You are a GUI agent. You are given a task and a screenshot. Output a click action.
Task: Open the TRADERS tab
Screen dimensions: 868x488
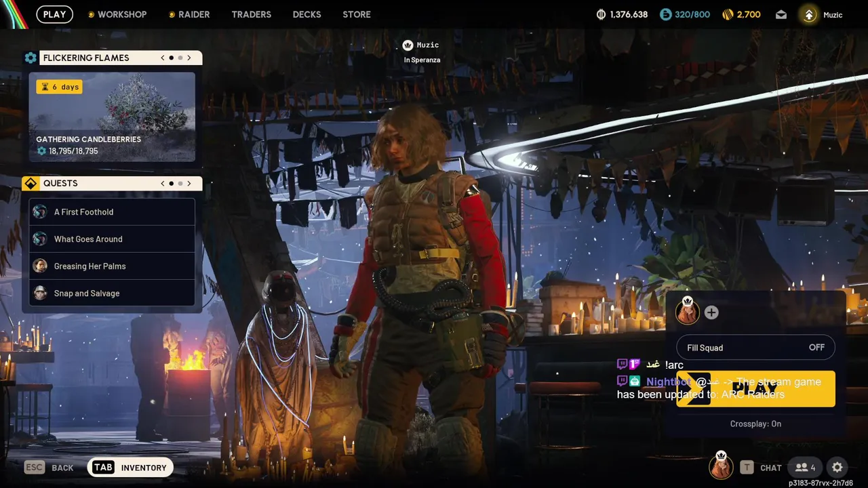click(x=251, y=14)
